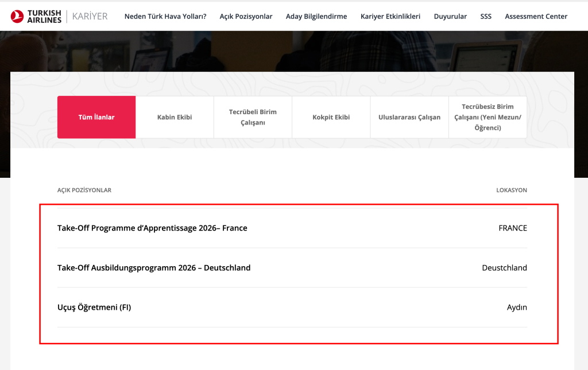Click the LOKASYON column header
588x370 pixels.
[x=512, y=190]
